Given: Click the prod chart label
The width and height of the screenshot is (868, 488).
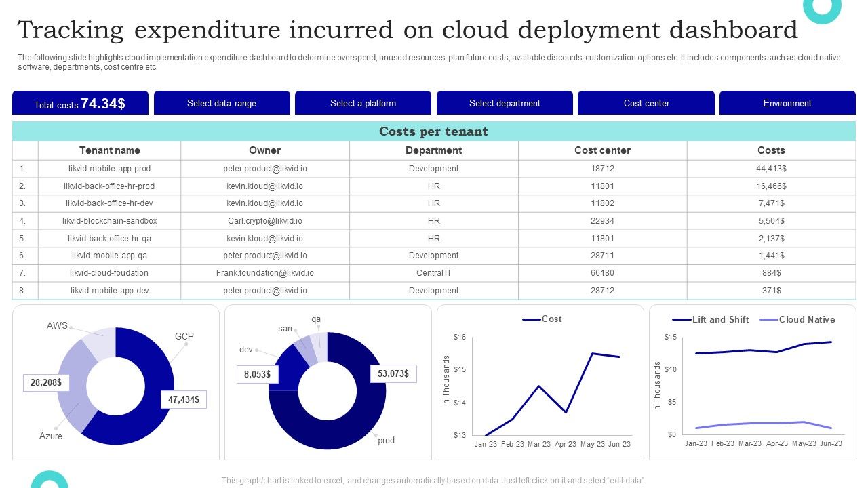Looking at the screenshot, I should click(386, 440).
